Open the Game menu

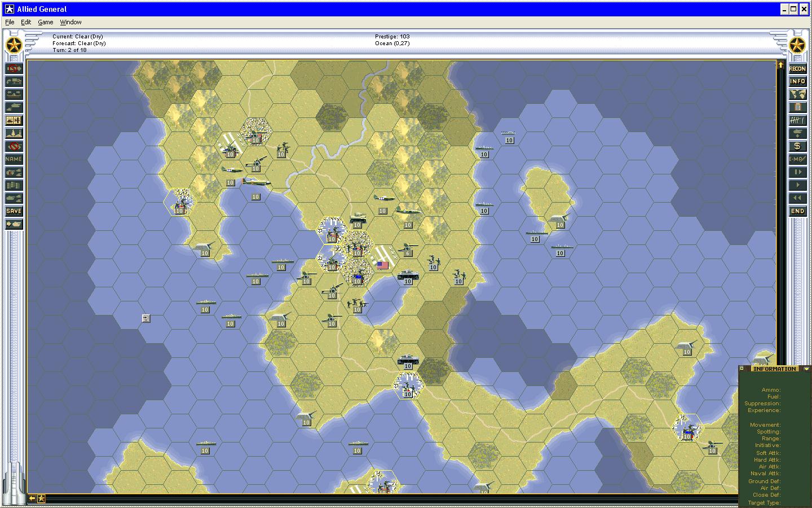tap(46, 22)
